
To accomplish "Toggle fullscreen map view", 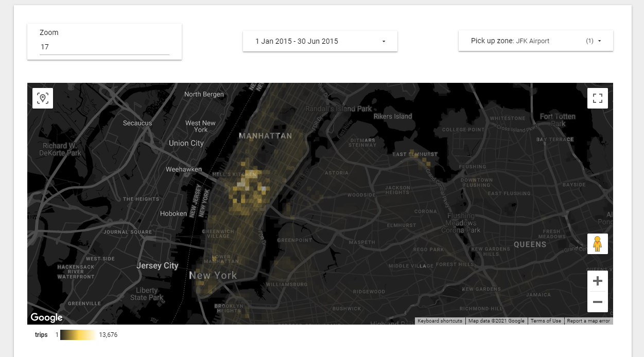I will [x=598, y=98].
